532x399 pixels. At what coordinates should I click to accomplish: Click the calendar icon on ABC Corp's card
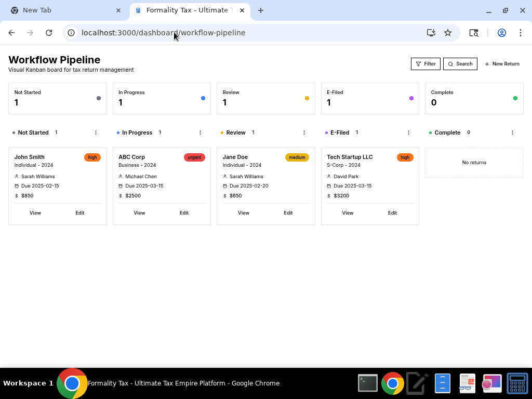coord(120,185)
